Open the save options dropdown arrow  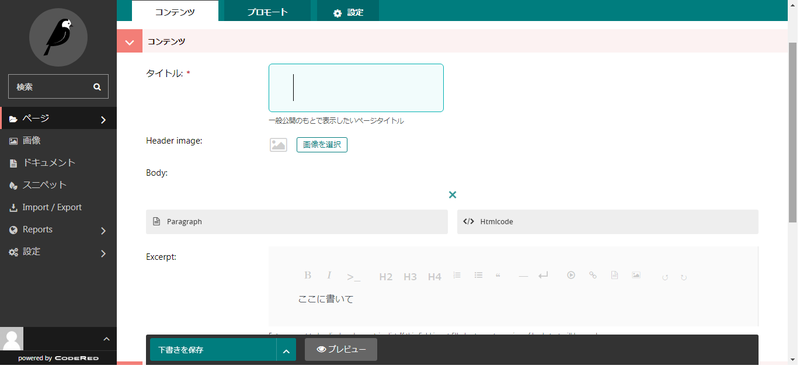286,351
